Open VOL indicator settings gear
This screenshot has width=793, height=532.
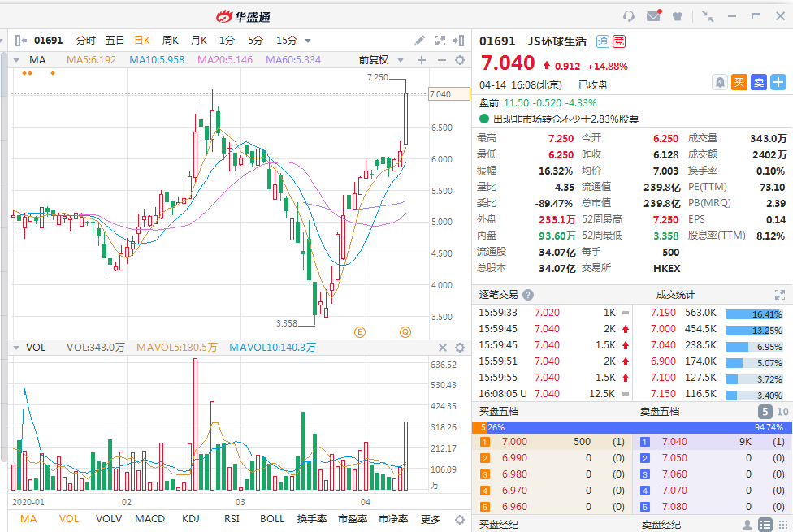[460, 348]
